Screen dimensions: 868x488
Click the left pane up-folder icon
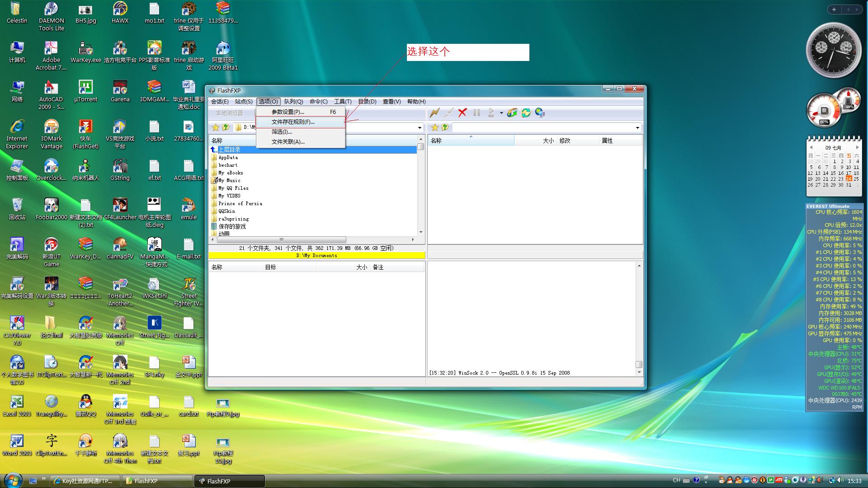pos(226,127)
